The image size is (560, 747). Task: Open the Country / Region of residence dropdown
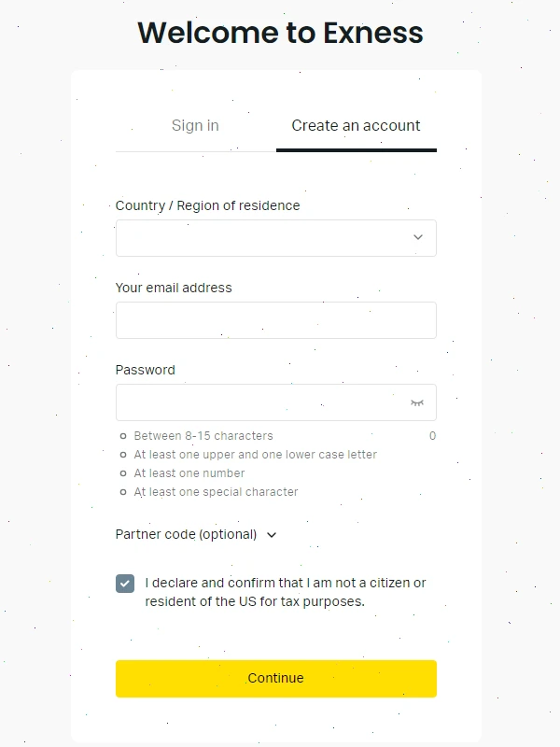(x=275, y=237)
